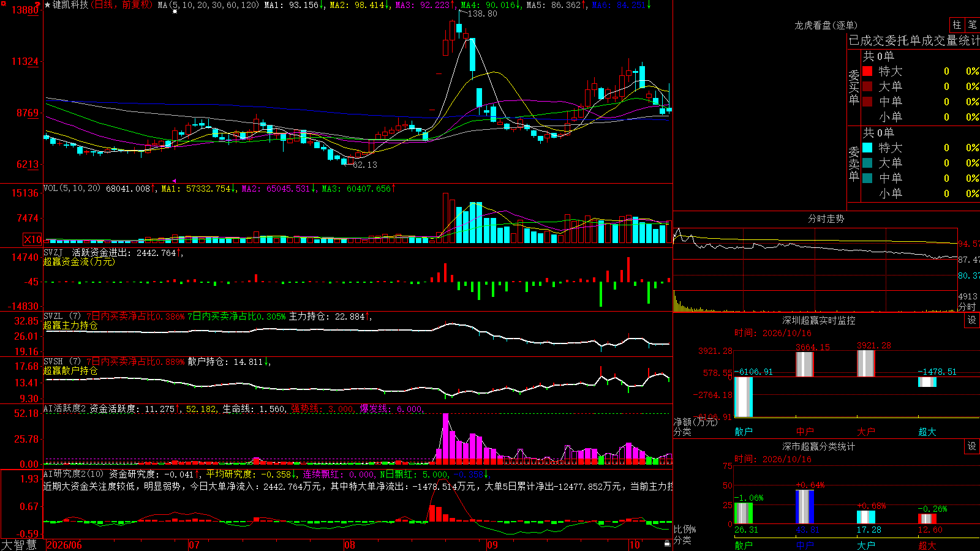
Task: Click the 日线, 前复权 period label
Action: [123, 5]
